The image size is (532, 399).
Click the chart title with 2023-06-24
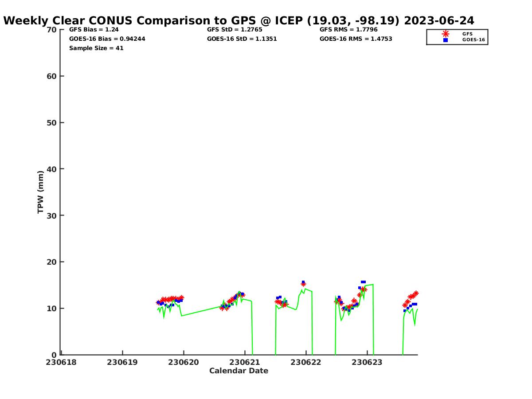pos(239,20)
